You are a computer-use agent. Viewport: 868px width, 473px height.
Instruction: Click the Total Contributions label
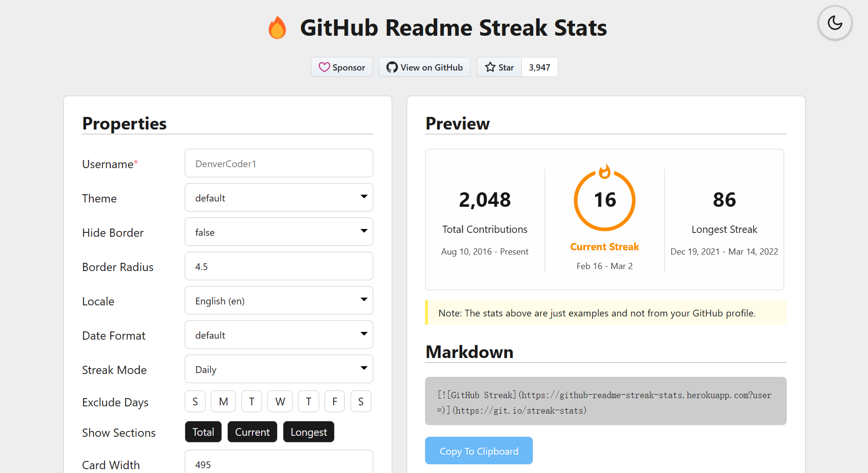485,229
